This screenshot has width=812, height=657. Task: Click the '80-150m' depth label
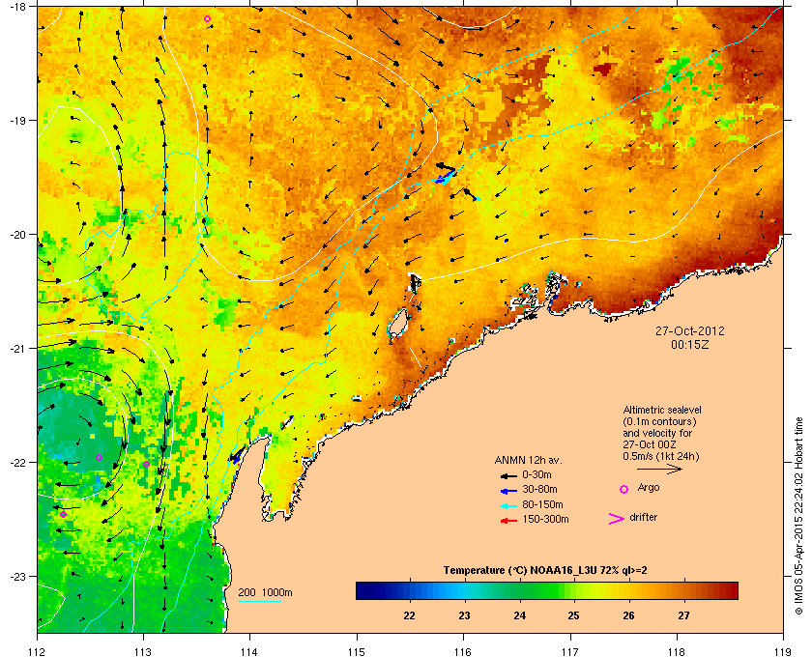pyautogui.click(x=542, y=504)
